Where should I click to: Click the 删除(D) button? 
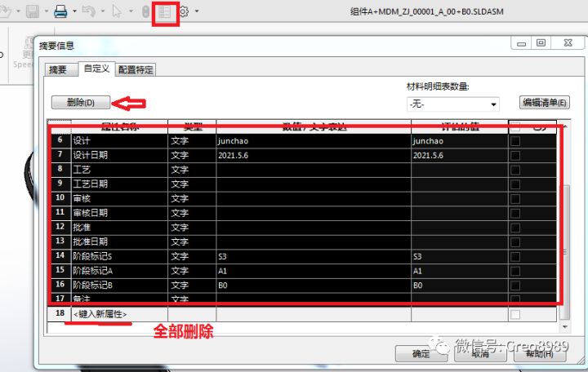tap(81, 102)
